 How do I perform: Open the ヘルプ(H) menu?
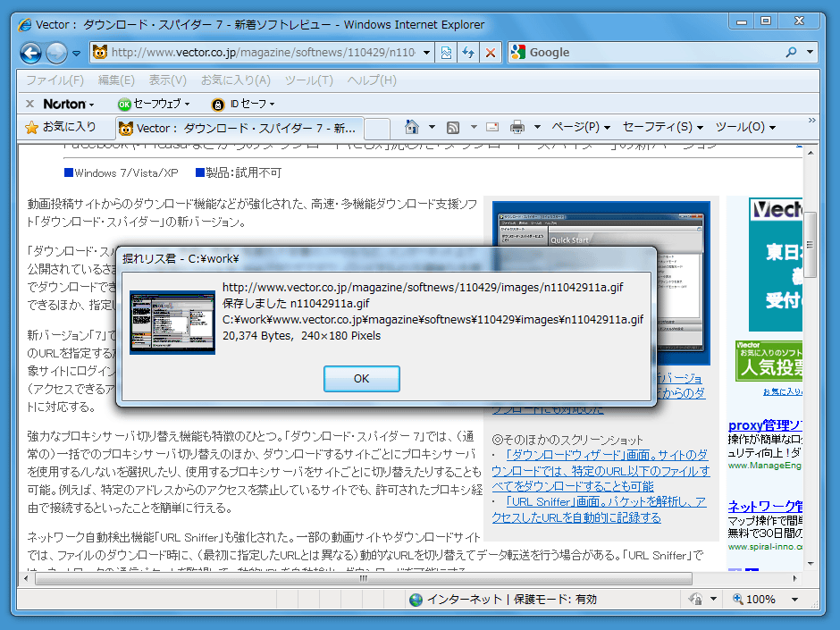point(371,80)
